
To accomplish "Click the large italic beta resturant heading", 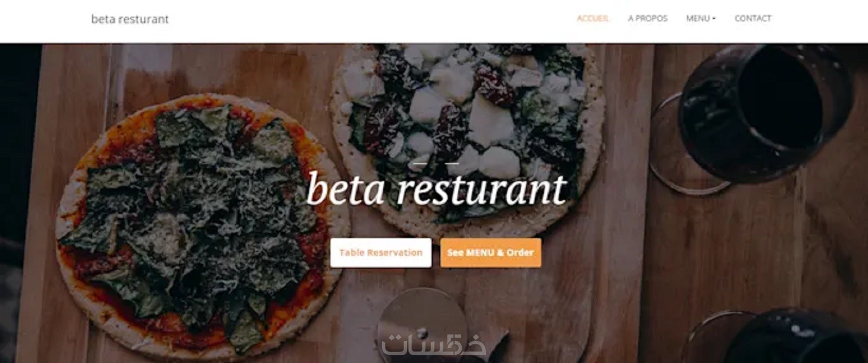I will click(x=436, y=189).
